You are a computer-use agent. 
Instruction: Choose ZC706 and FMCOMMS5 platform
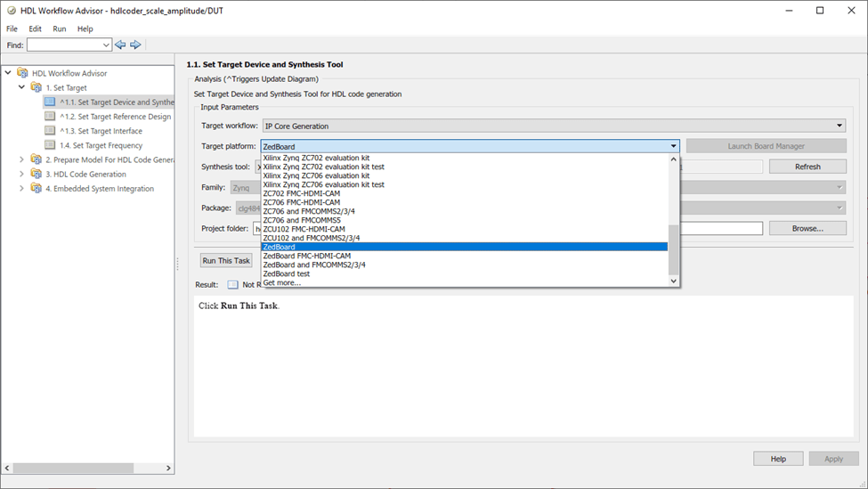[x=465, y=220]
